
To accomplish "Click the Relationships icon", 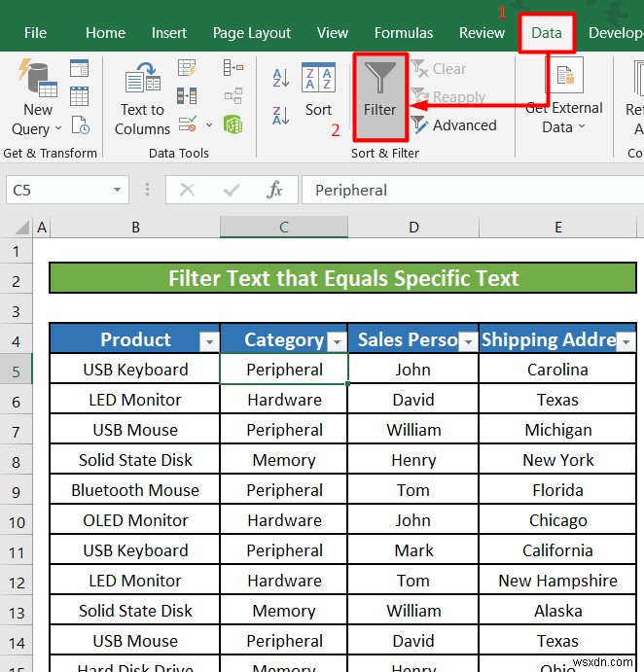I will 233,96.
